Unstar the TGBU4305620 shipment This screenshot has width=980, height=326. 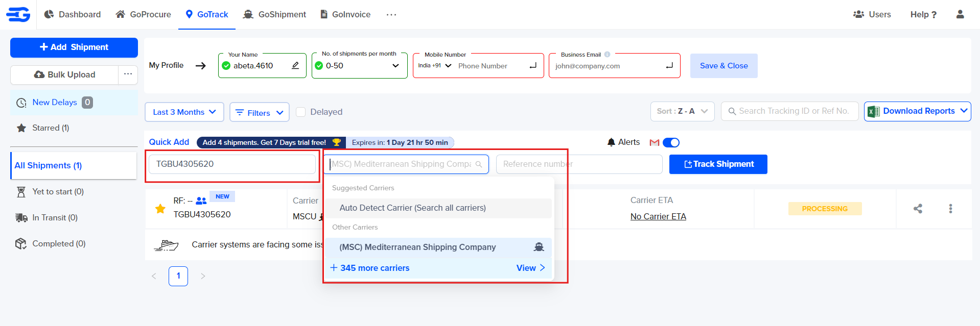[160, 208]
